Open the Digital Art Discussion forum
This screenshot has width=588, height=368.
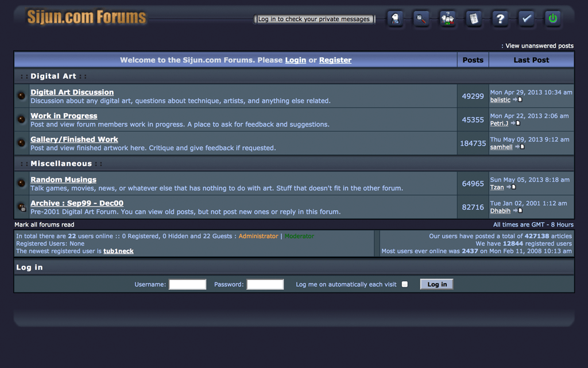click(72, 92)
